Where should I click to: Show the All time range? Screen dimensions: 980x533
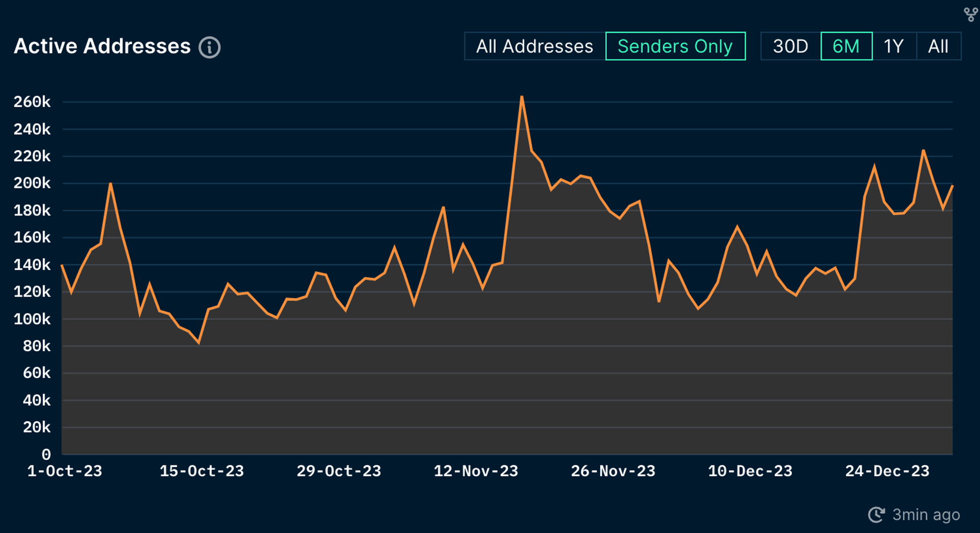click(x=938, y=47)
